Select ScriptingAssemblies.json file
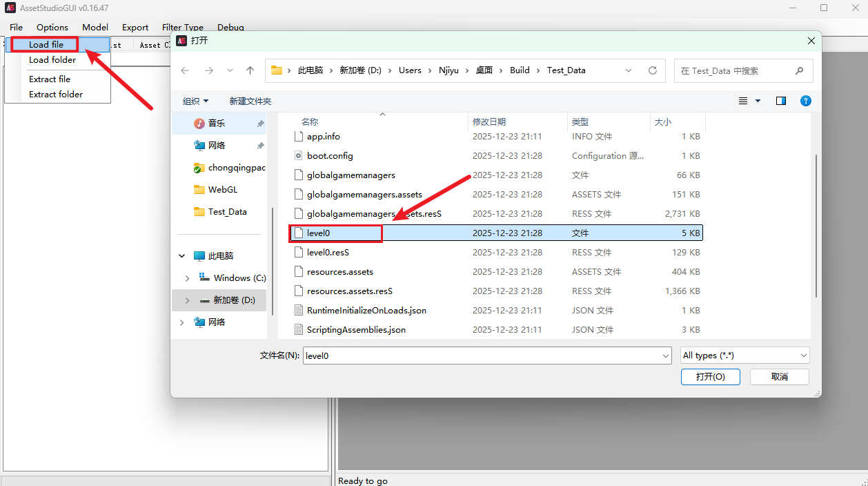The image size is (868, 486). click(x=356, y=329)
